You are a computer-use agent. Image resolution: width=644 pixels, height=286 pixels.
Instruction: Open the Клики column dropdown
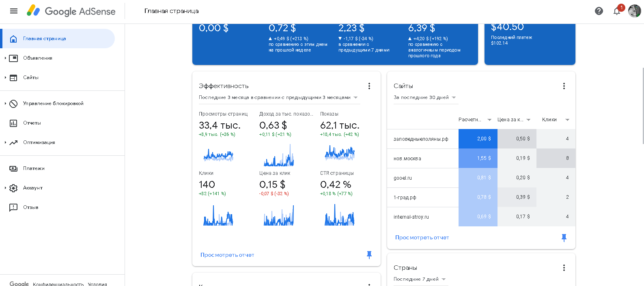coord(567,120)
